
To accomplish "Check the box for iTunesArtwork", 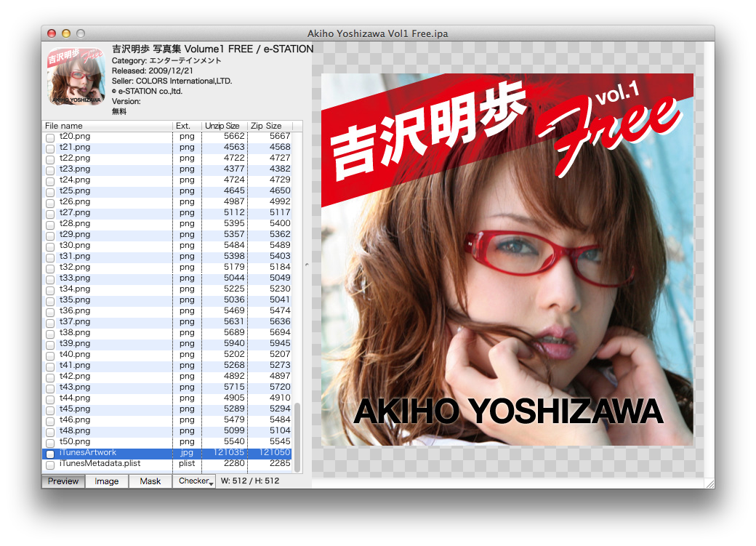I will [50, 454].
